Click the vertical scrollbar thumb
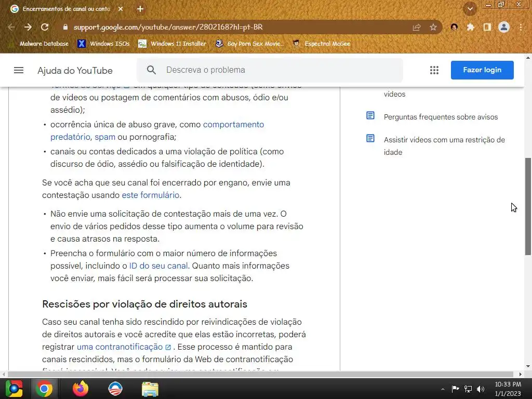Image resolution: width=532 pixels, height=399 pixels. click(528, 206)
